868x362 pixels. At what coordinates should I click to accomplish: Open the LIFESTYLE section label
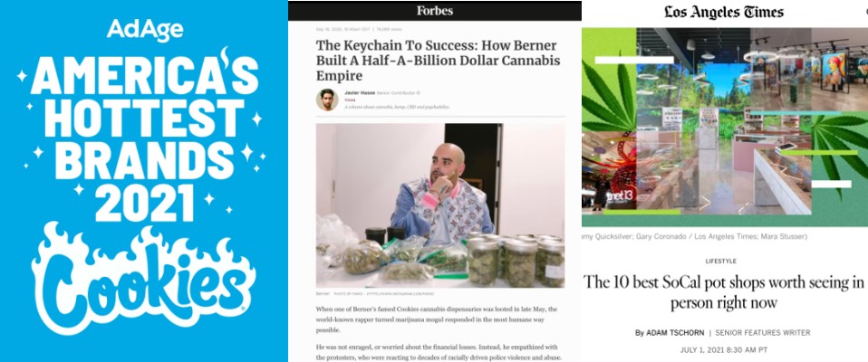pos(720,262)
